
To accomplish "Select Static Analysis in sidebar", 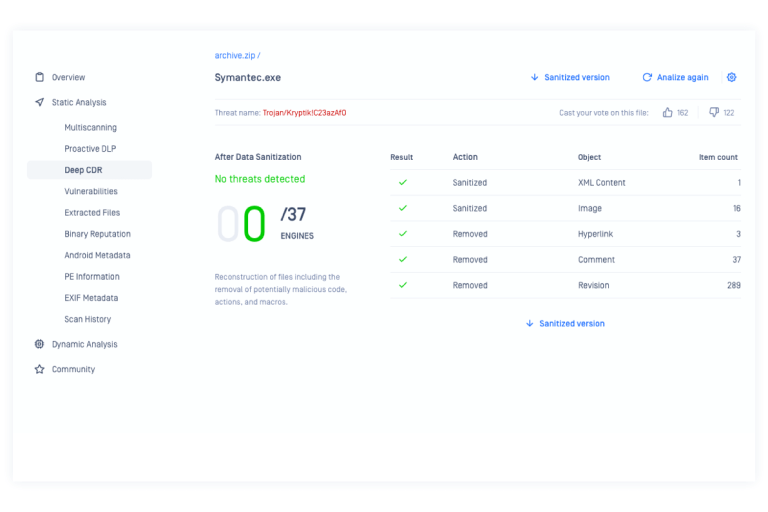I will [79, 102].
